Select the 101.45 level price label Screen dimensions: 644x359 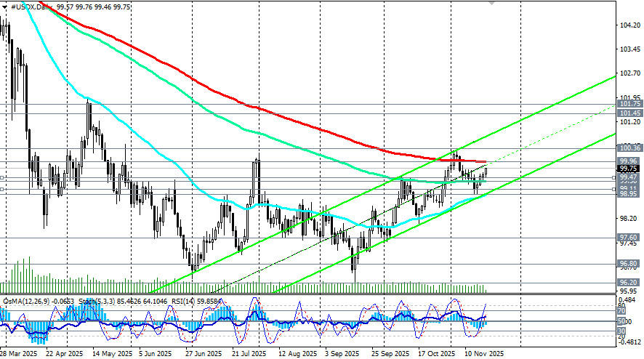(629, 113)
